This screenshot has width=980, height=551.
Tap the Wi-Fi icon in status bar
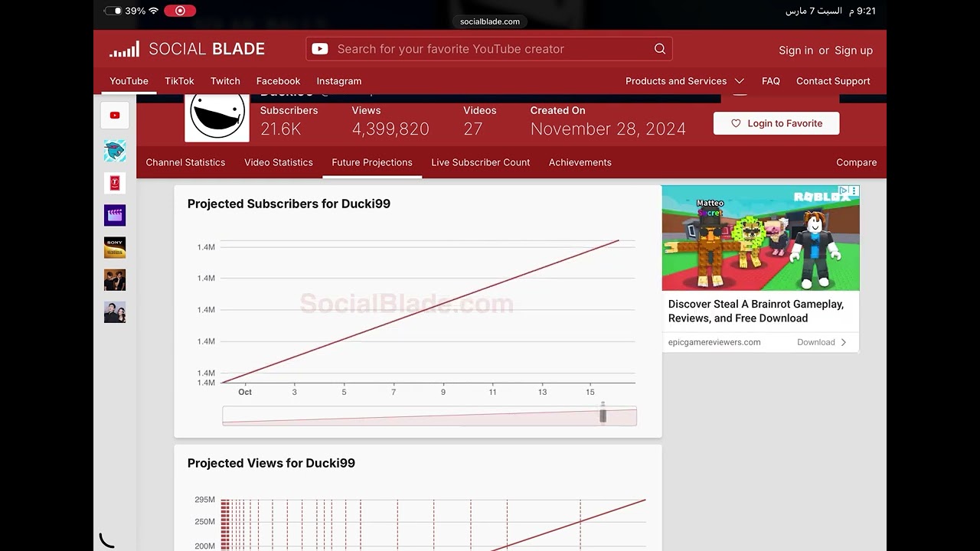point(153,11)
